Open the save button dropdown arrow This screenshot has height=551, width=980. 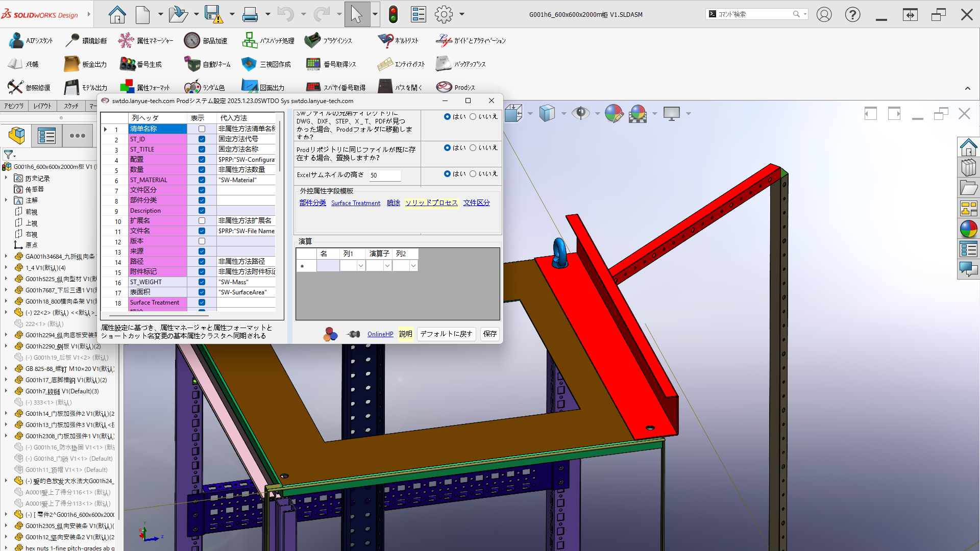point(232,14)
